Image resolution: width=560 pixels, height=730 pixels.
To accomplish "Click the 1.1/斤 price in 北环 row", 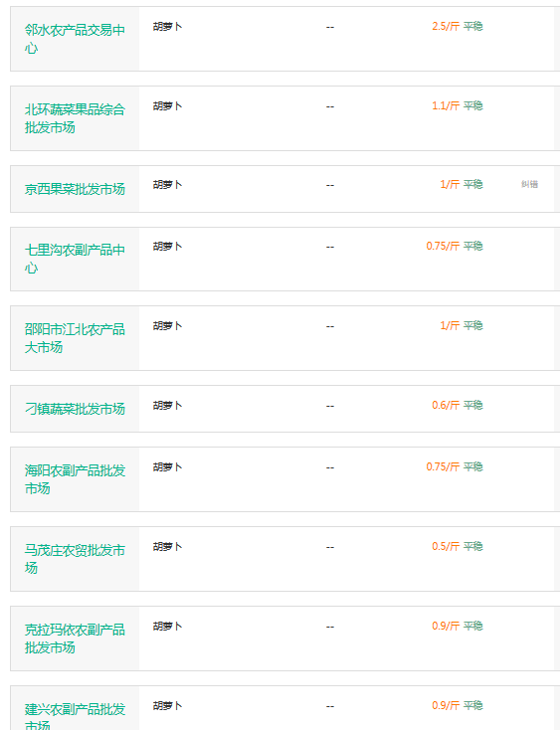I will [446, 105].
